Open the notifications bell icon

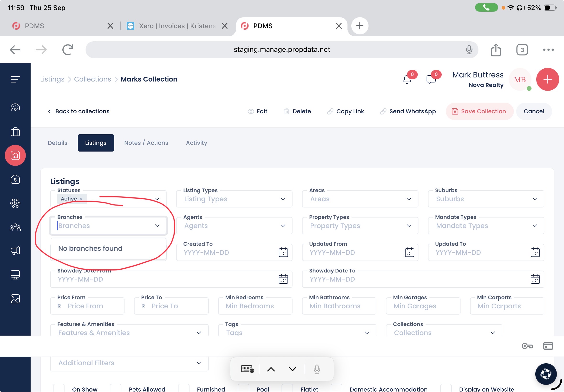[407, 79]
